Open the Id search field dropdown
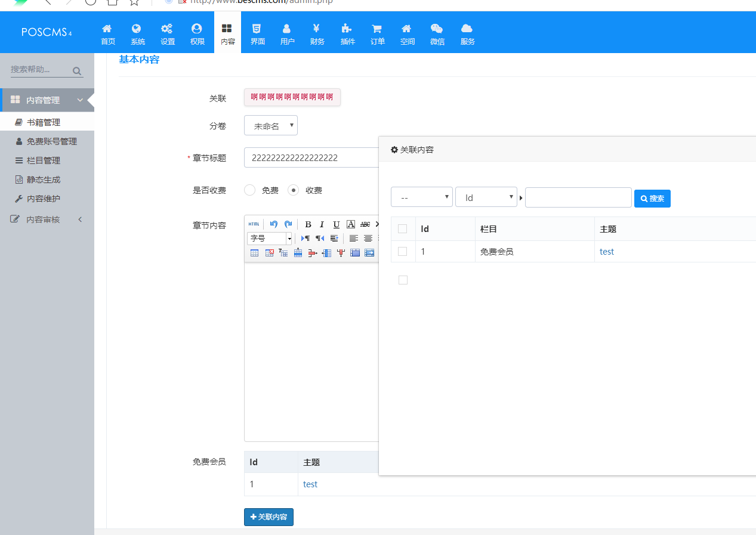Viewport: 756px width, 535px height. pyautogui.click(x=486, y=197)
